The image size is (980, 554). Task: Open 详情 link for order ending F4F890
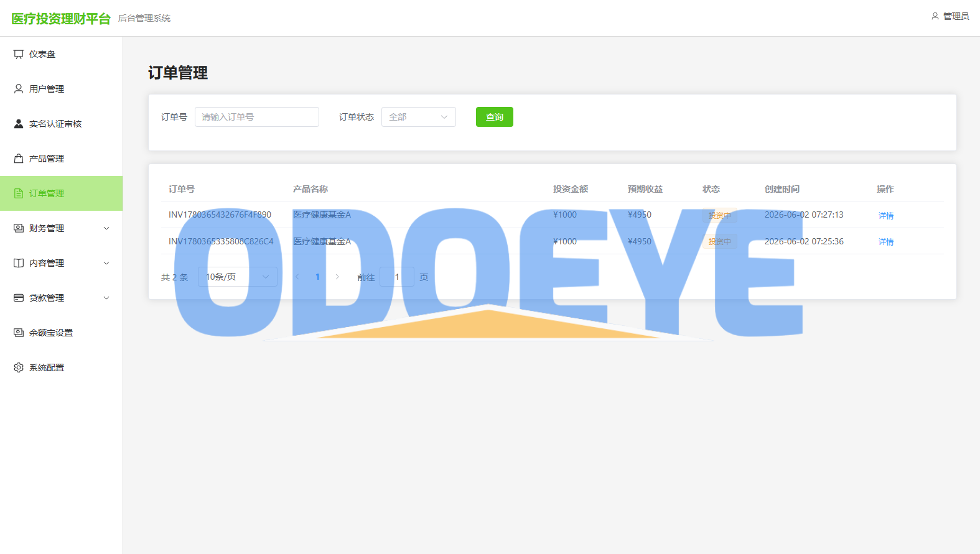(886, 216)
